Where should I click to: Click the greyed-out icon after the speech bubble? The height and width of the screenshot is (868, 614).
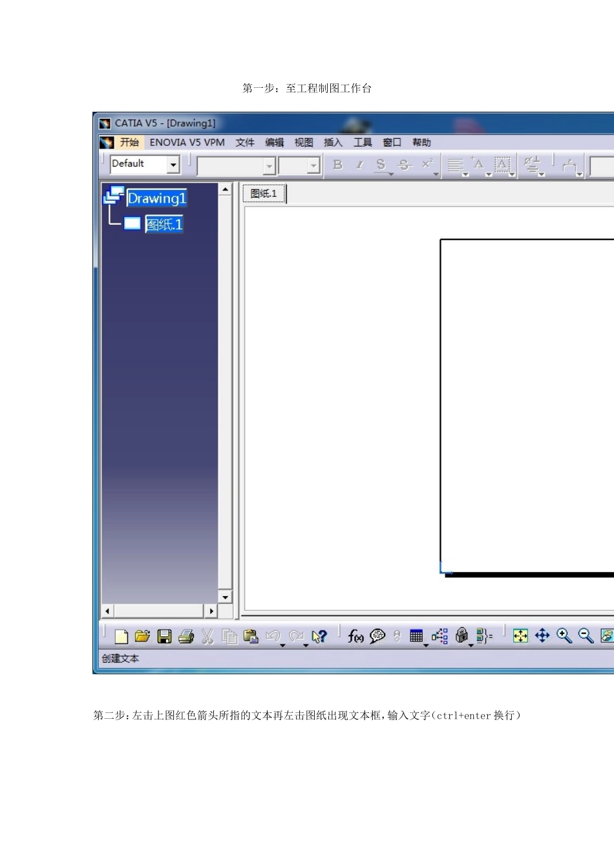397,636
